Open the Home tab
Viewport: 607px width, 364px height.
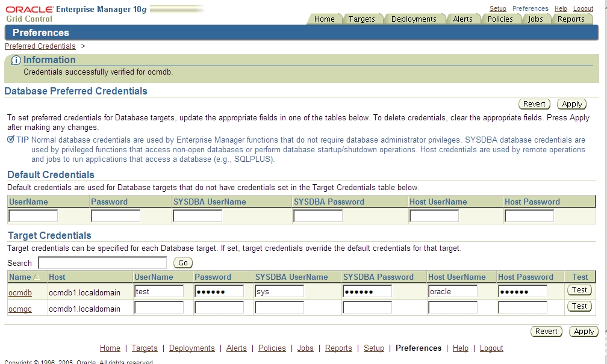coord(325,19)
